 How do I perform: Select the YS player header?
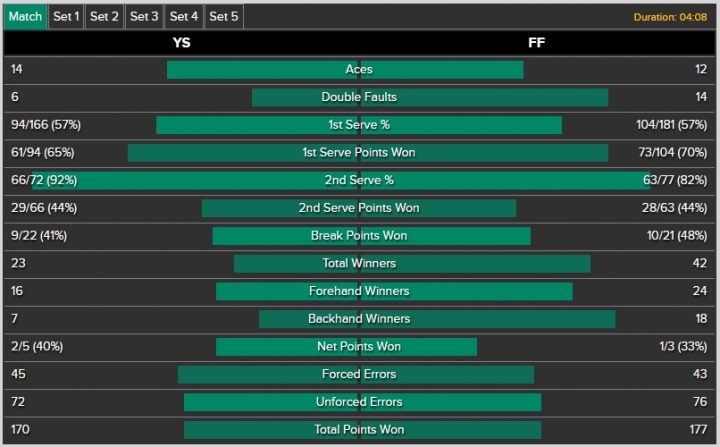181,43
